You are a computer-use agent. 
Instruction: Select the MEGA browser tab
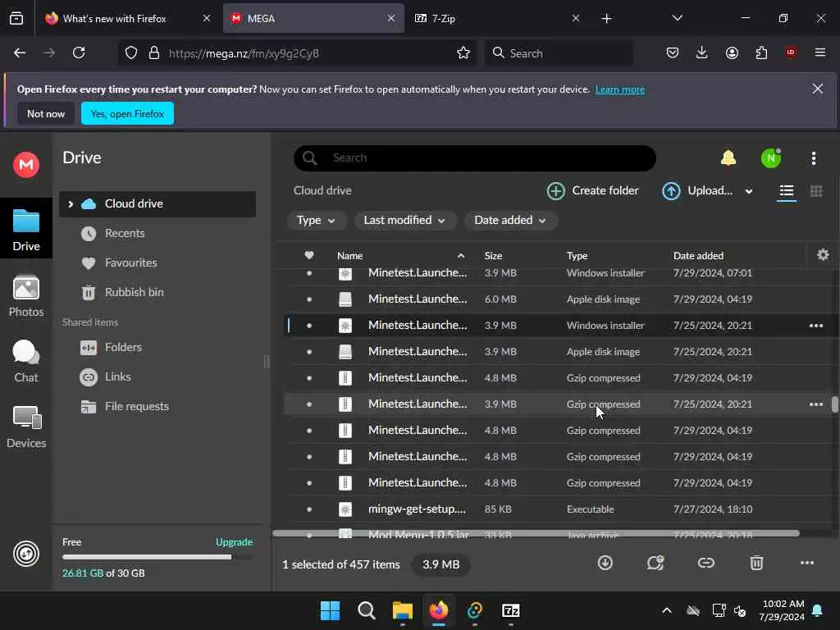tap(313, 18)
